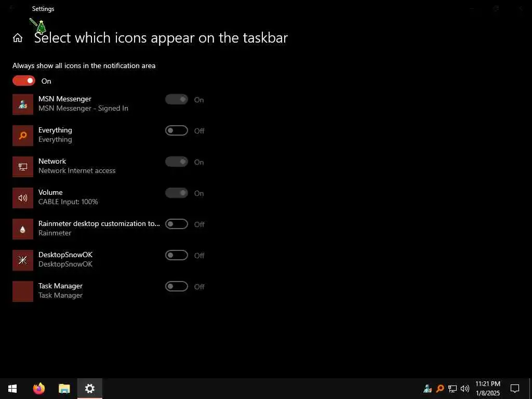Click the 'Network Internet access' description

77,170
